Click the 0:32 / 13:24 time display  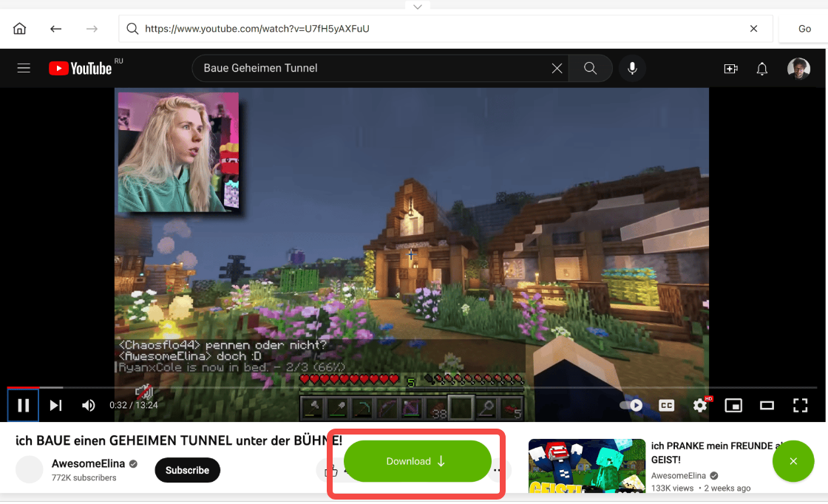click(x=134, y=405)
